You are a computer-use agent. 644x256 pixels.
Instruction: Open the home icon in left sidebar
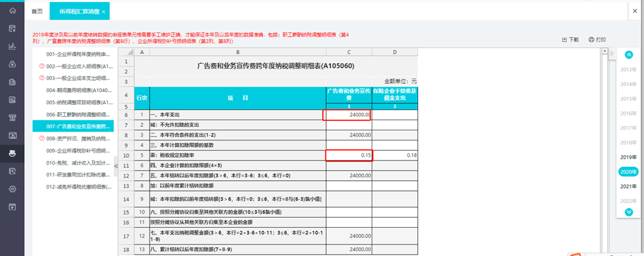[x=12, y=11]
